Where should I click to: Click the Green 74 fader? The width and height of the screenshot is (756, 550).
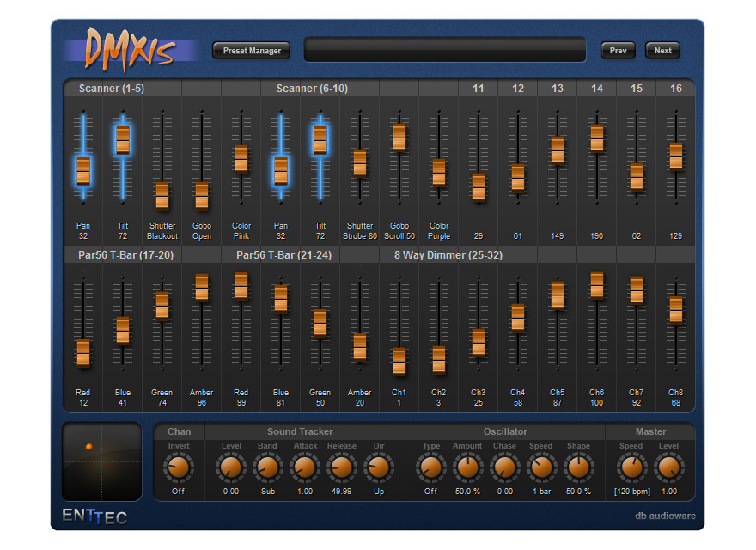tap(162, 305)
